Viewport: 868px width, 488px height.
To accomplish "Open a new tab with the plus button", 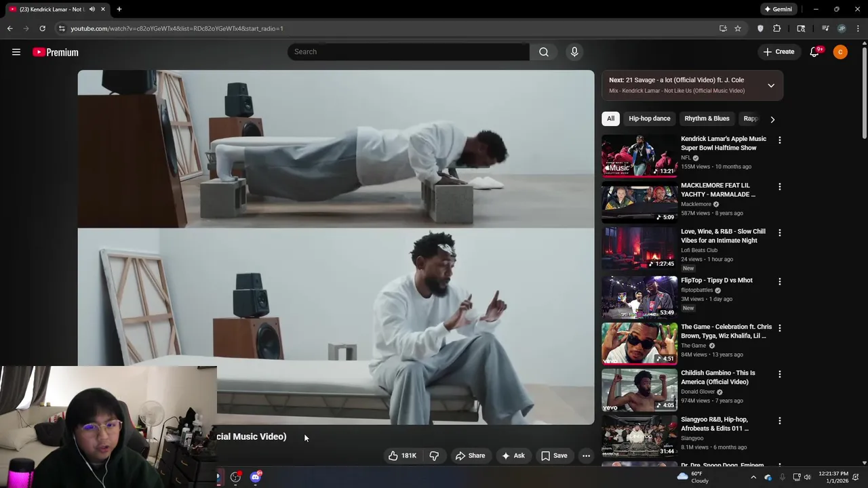I will point(119,9).
